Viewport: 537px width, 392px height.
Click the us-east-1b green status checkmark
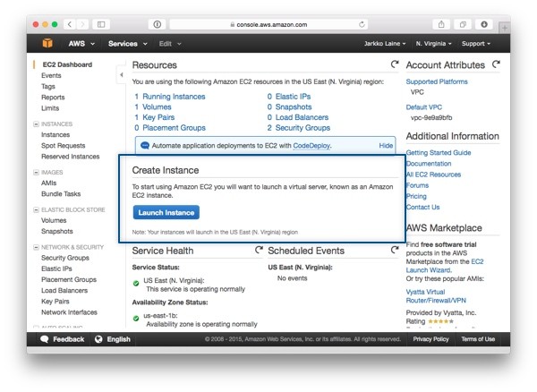136,319
